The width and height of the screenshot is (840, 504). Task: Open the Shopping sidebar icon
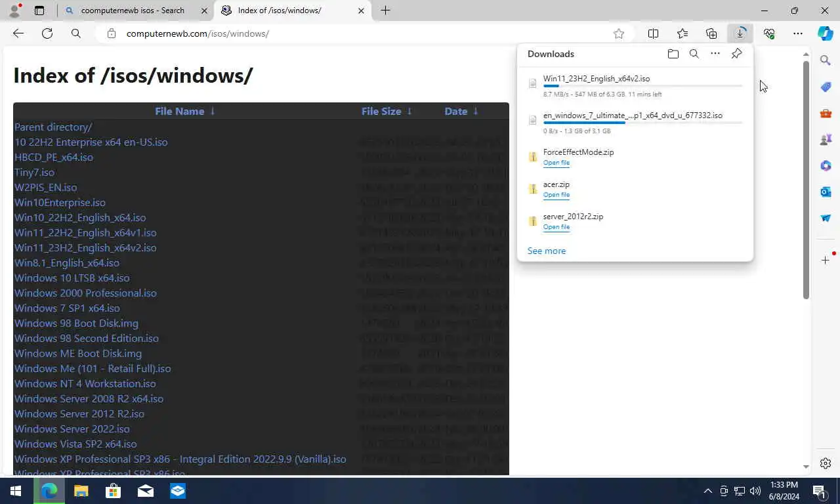(x=826, y=87)
